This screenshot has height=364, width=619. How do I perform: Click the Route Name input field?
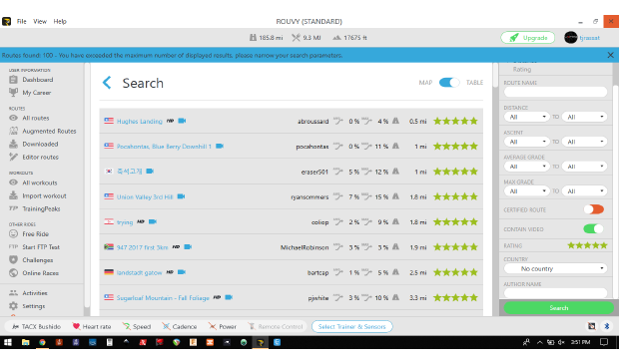(x=555, y=92)
